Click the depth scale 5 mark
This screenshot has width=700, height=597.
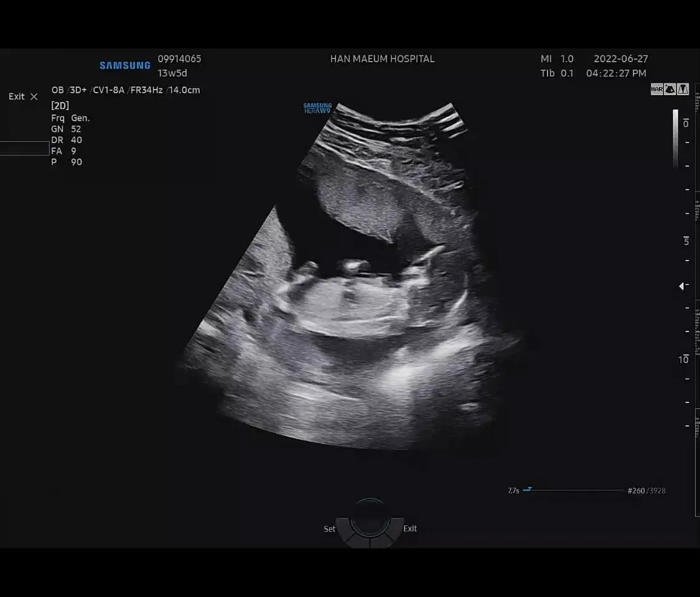(x=686, y=241)
